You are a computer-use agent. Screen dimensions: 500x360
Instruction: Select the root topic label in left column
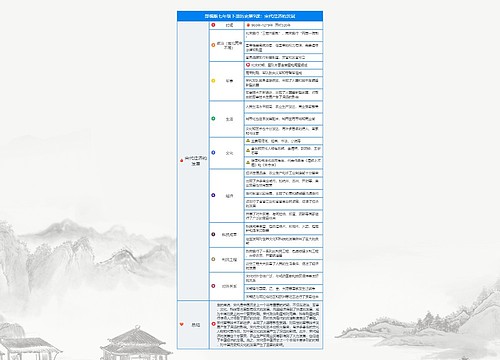pyautogui.click(x=196, y=161)
